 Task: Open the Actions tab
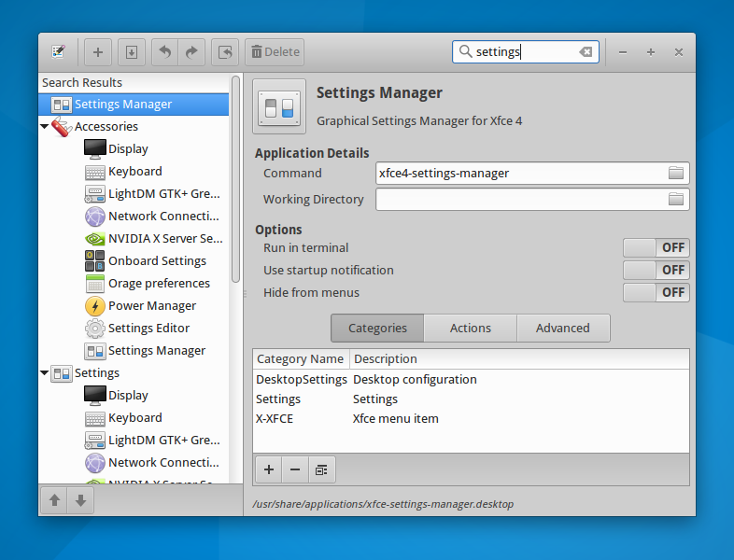pyautogui.click(x=471, y=329)
